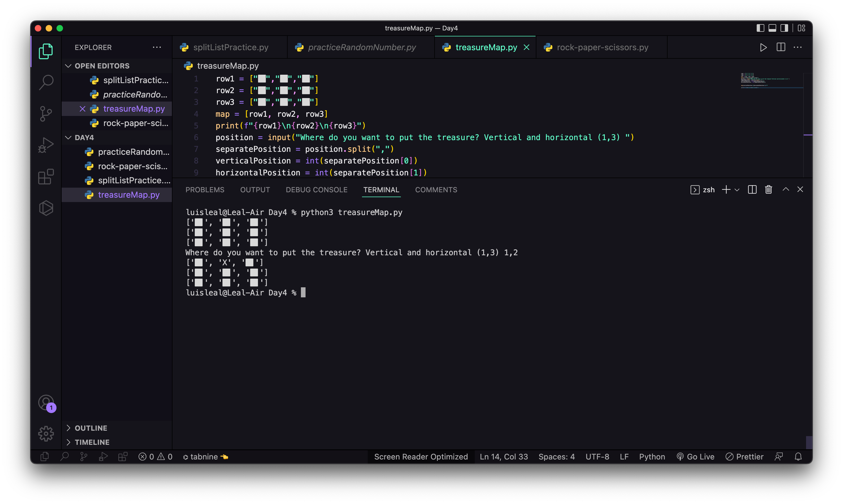
Task: Switch to the PROBLEMS tab
Action: 205,190
